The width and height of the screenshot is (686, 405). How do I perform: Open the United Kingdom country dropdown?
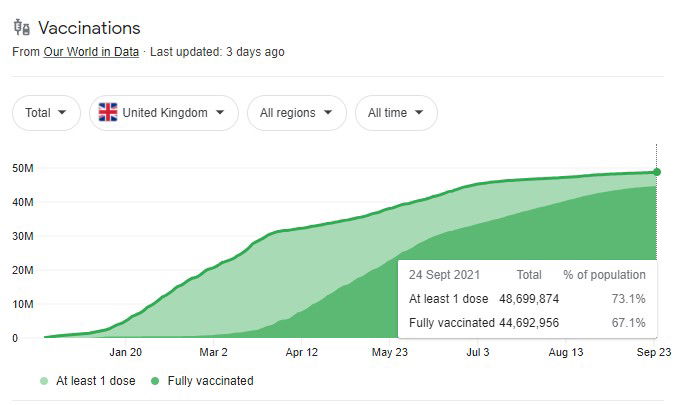[164, 113]
